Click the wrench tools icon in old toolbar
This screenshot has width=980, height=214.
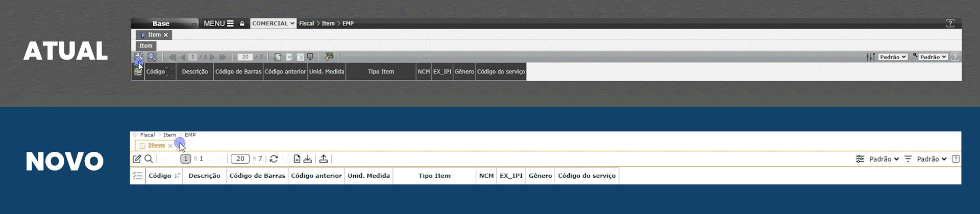[x=138, y=57]
